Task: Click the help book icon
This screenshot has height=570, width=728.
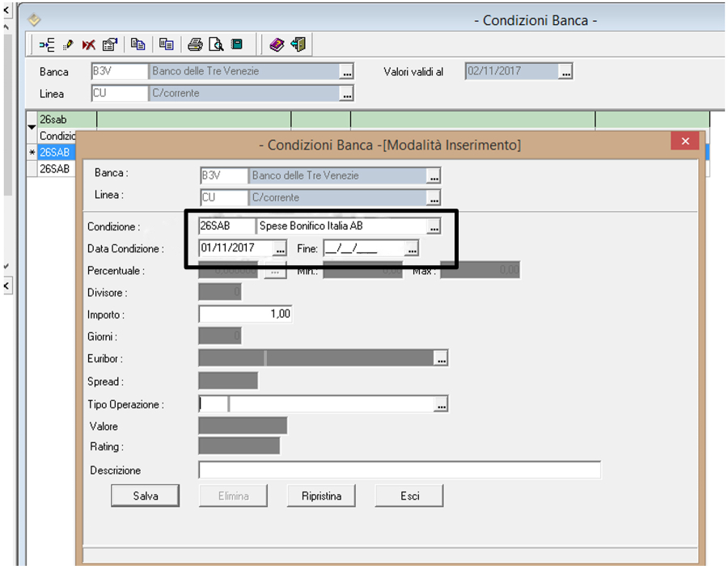Action: pos(277,44)
